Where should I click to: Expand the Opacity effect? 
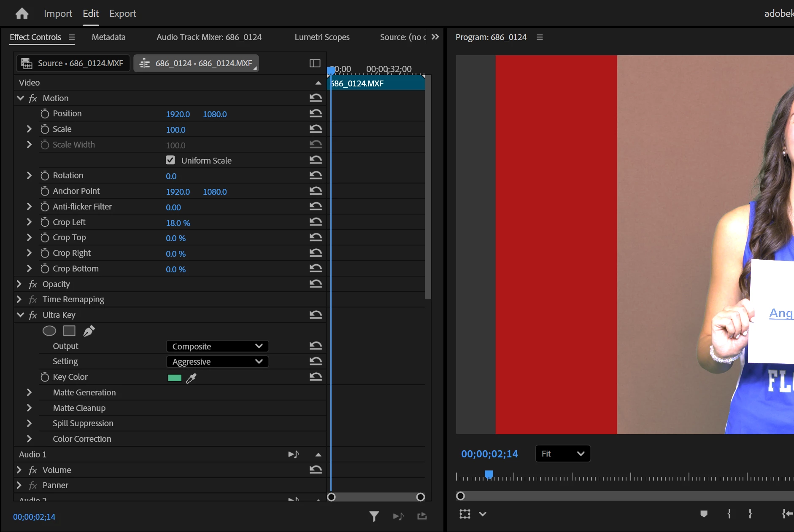[x=19, y=284]
